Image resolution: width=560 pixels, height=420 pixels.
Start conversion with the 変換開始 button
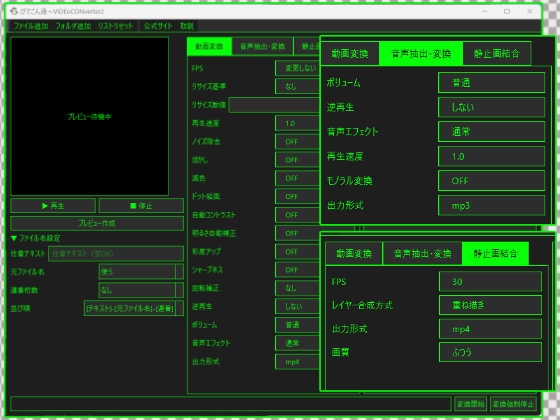470,404
